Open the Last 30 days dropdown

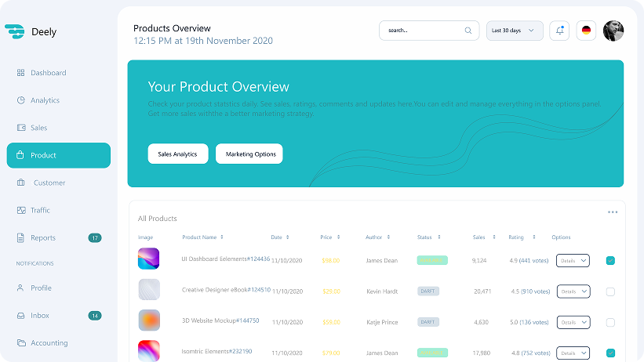point(515,31)
